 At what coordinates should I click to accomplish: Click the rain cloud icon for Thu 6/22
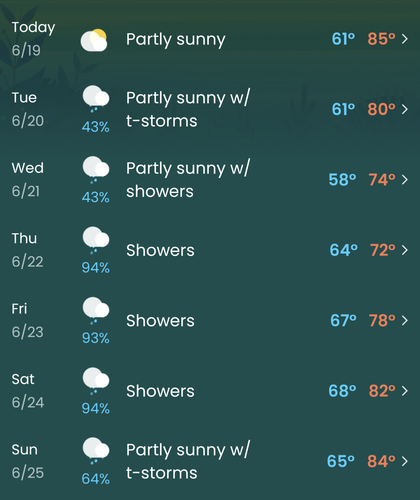96,240
